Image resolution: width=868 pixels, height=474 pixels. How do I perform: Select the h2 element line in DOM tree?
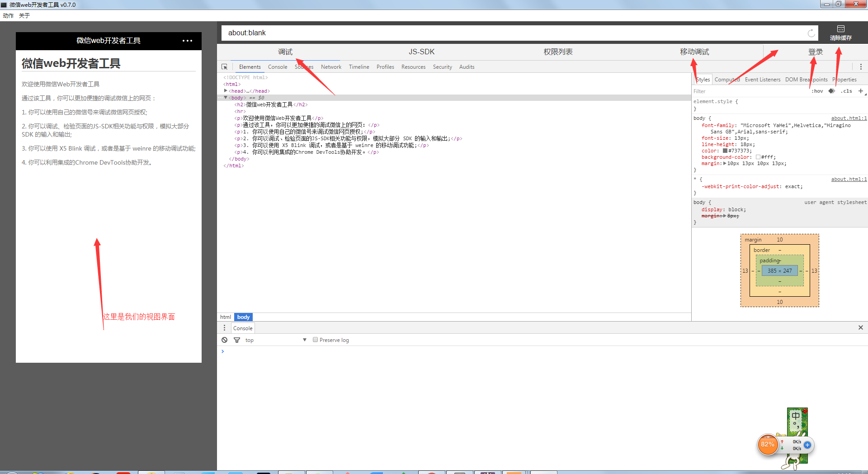(271, 104)
